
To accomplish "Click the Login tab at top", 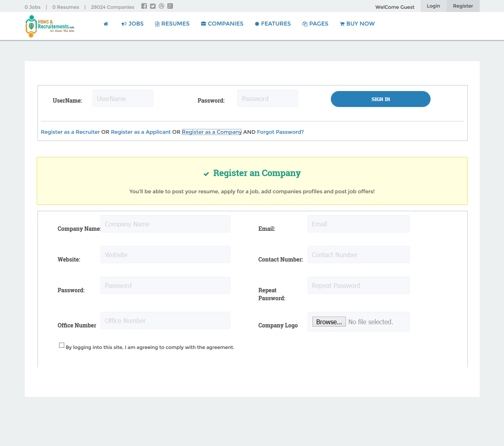I will tap(433, 6).
